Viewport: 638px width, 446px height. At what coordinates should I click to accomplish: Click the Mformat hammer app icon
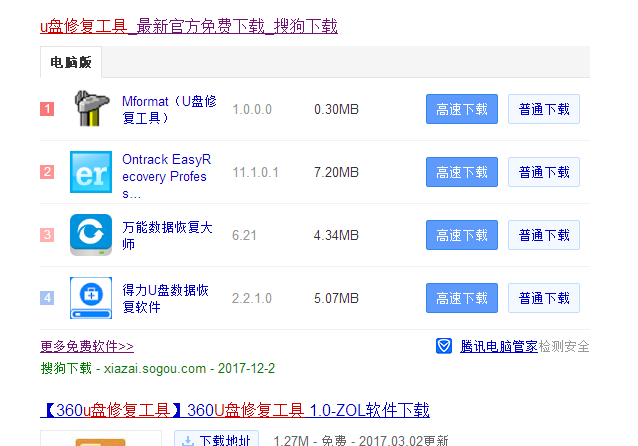tap(91, 109)
